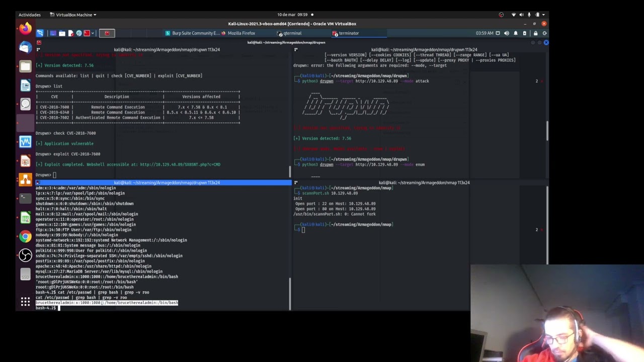Viewport: 644px width, 362px height.
Task: Open the Kali panel web browser icon
Action: click(x=79, y=33)
